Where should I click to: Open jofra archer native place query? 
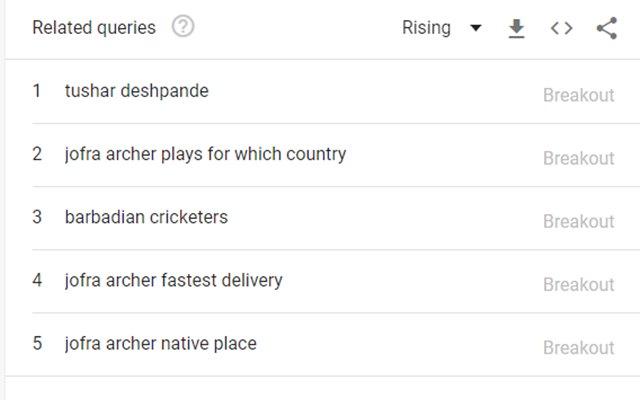coord(160,344)
